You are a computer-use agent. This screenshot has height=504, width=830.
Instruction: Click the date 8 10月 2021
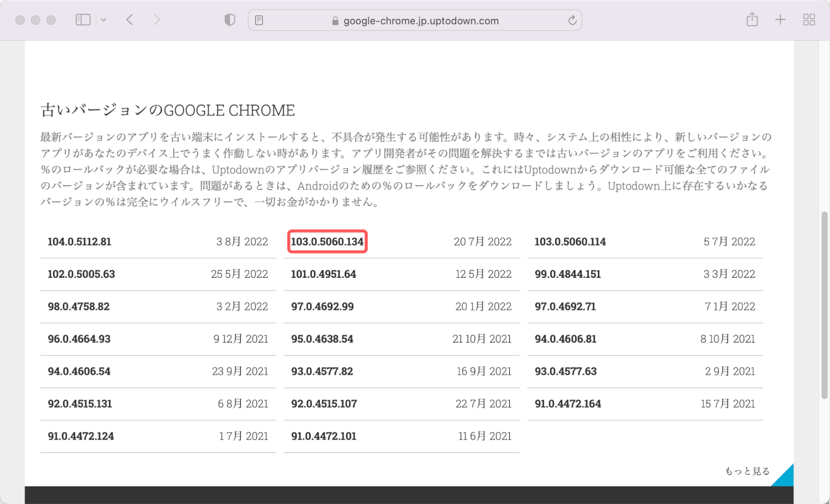click(x=727, y=339)
